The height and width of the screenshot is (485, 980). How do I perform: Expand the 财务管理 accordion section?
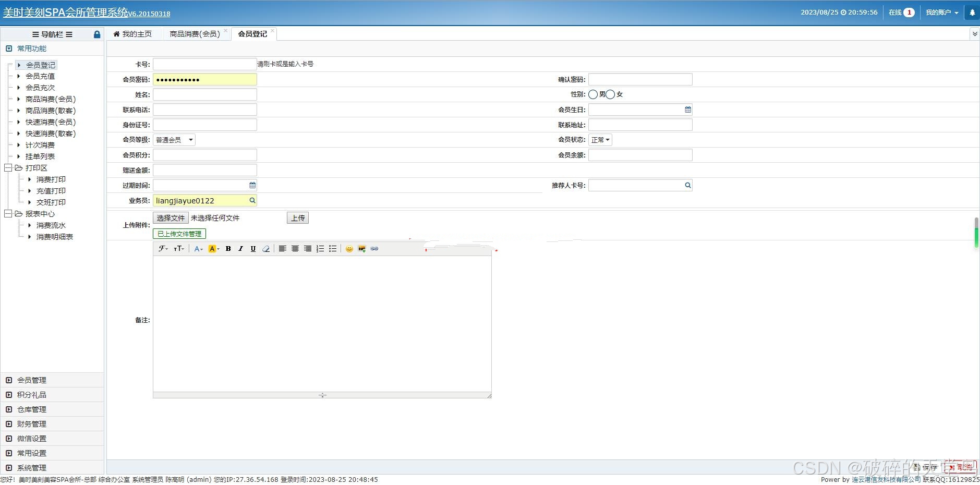tap(52, 424)
